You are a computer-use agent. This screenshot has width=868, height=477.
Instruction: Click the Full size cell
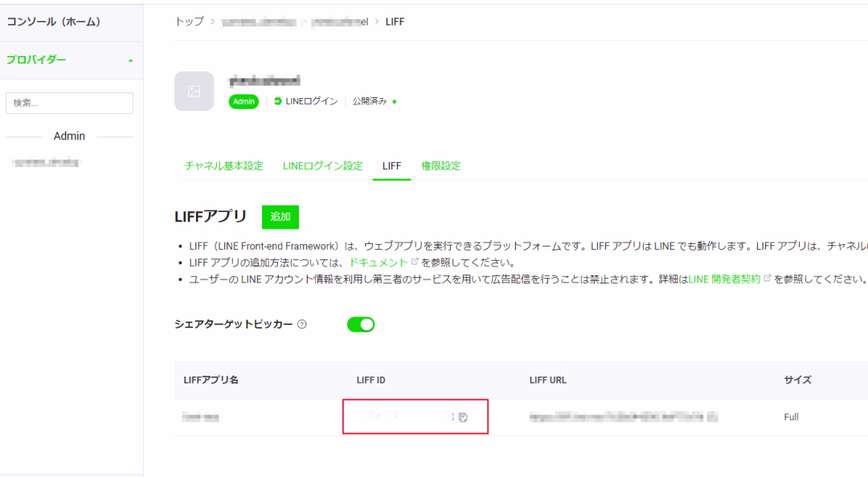click(791, 418)
